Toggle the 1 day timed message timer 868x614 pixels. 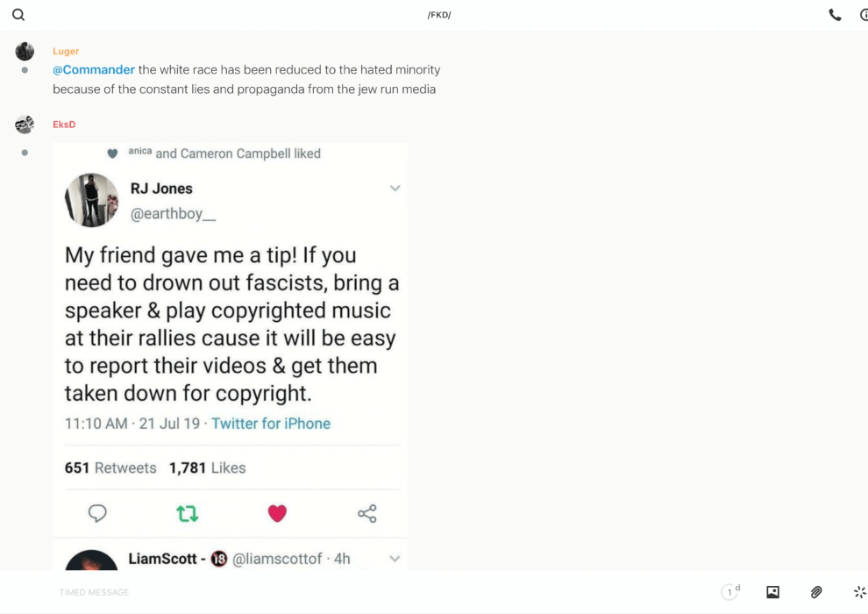click(x=730, y=592)
